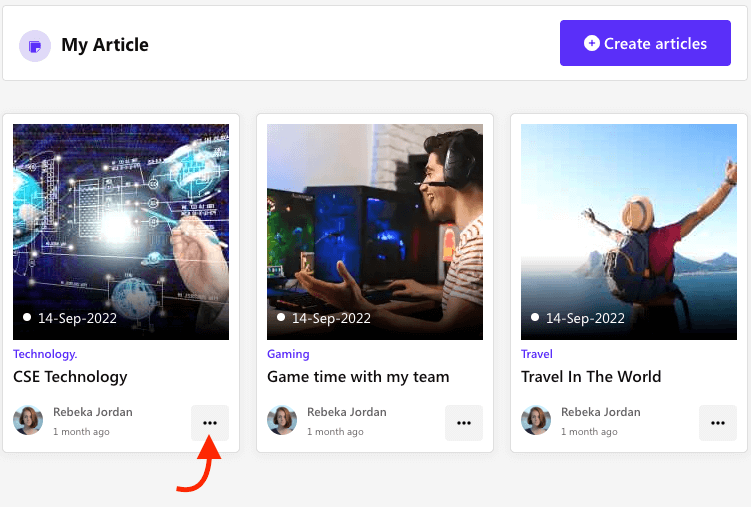This screenshot has width=751, height=507.
Task: Click the Create articles button
Action: click(x=645, y=43)
